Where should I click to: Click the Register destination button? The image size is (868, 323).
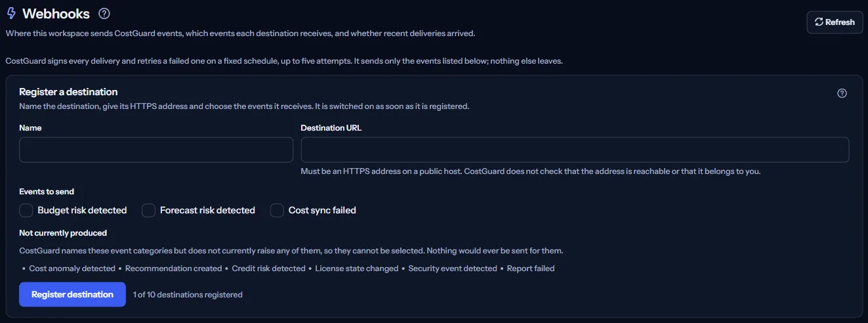[x=72, y=294]
